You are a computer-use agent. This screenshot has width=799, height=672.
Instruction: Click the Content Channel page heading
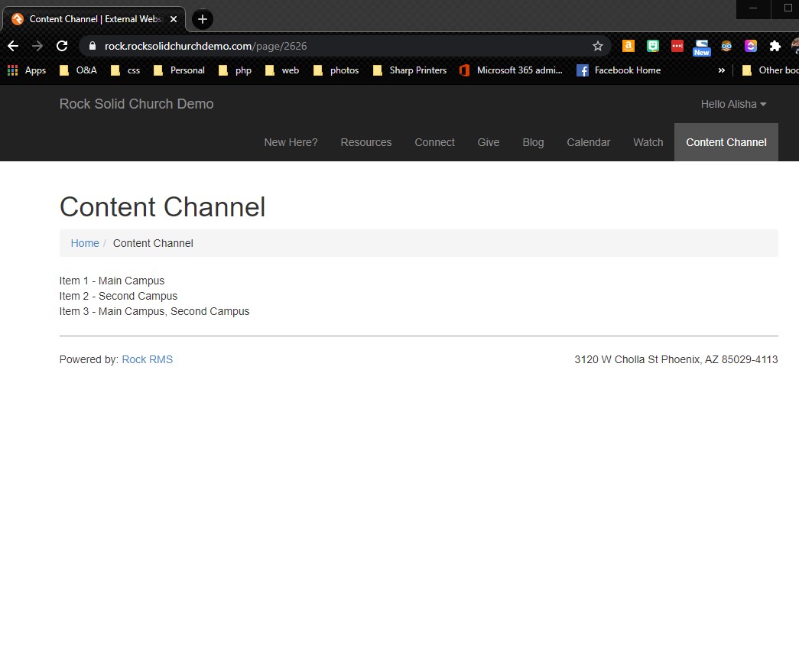pyautogui.click(x=163, y=207)
